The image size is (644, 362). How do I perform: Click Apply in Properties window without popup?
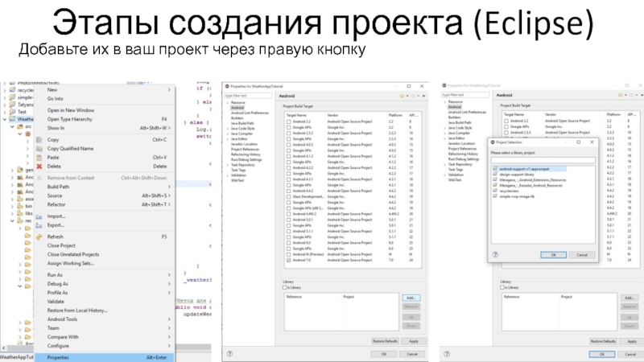click(414, 341)
